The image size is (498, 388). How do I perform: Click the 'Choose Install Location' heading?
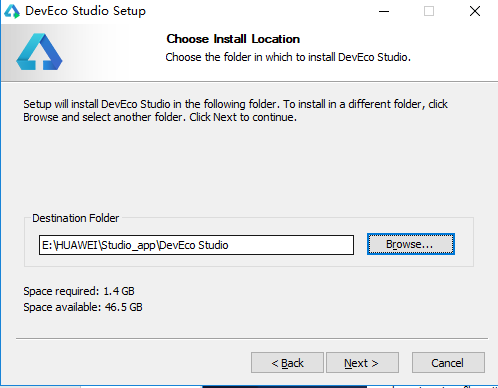(x=233, y=39)
